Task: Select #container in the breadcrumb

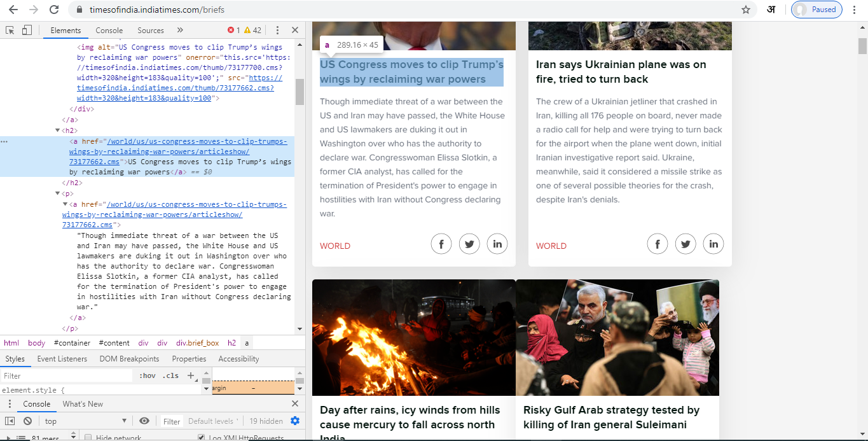Action: [x=72, y=343]
